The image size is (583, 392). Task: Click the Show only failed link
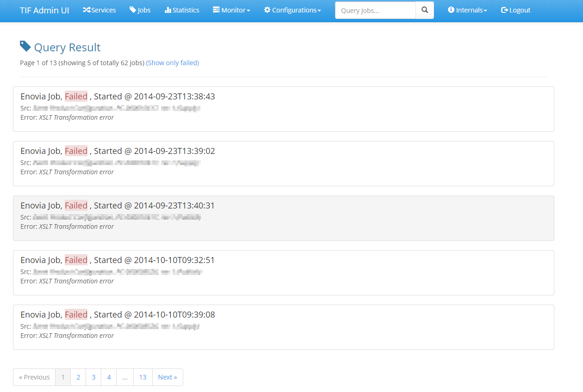click(173, 63)
